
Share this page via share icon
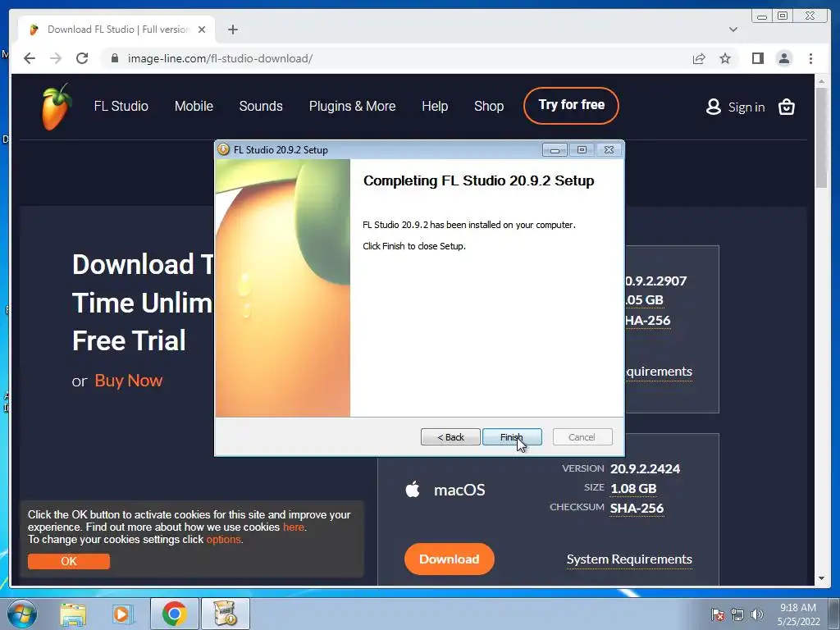pyautogui.click(x=699, y=58)
